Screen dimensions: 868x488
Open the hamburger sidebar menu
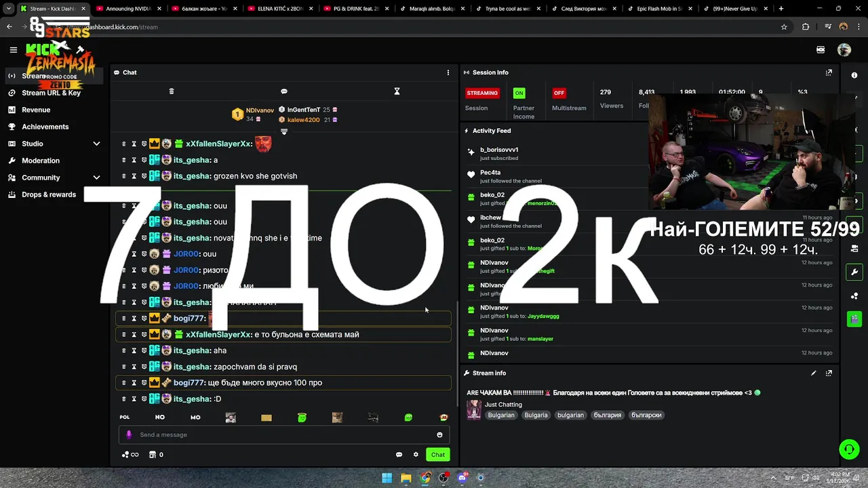click(x=13, y=49)
